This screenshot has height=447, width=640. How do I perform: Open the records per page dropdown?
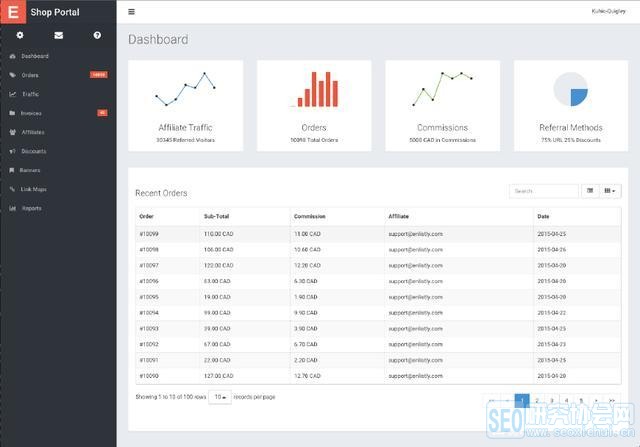coord(220,397)
